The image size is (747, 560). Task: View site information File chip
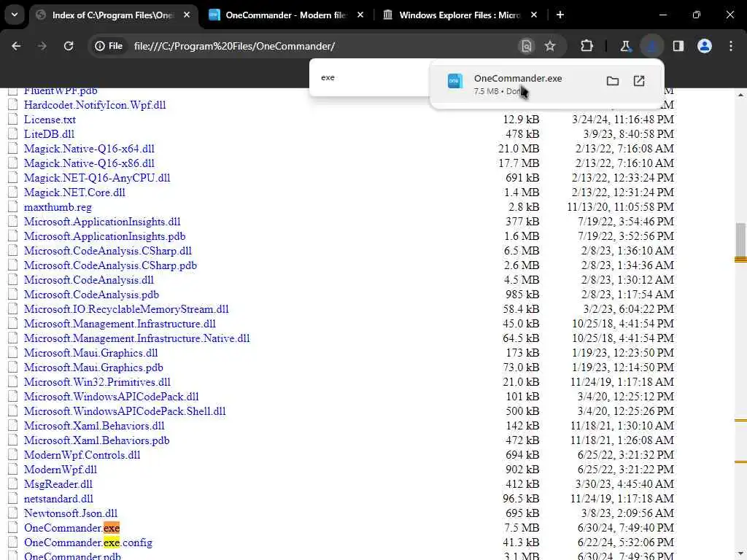[109, 46]
